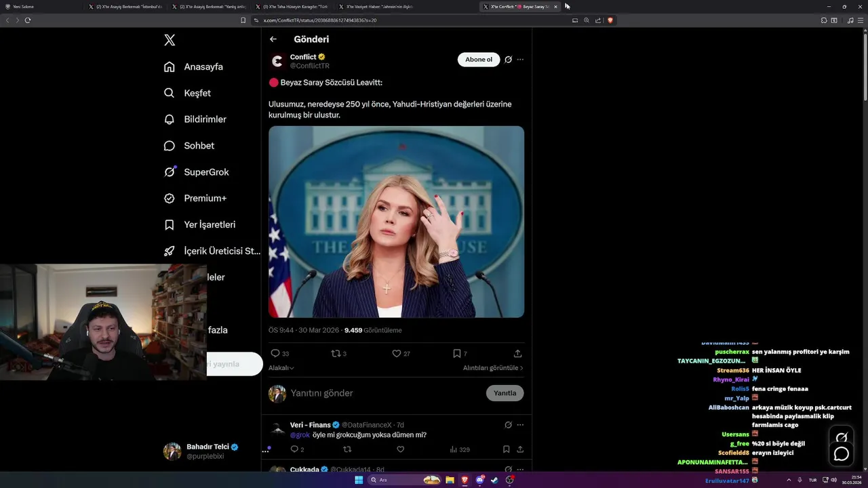Screen dimensions: 868x488
Task: Click the floating messages chat icon
Action: tap(842, 454)
